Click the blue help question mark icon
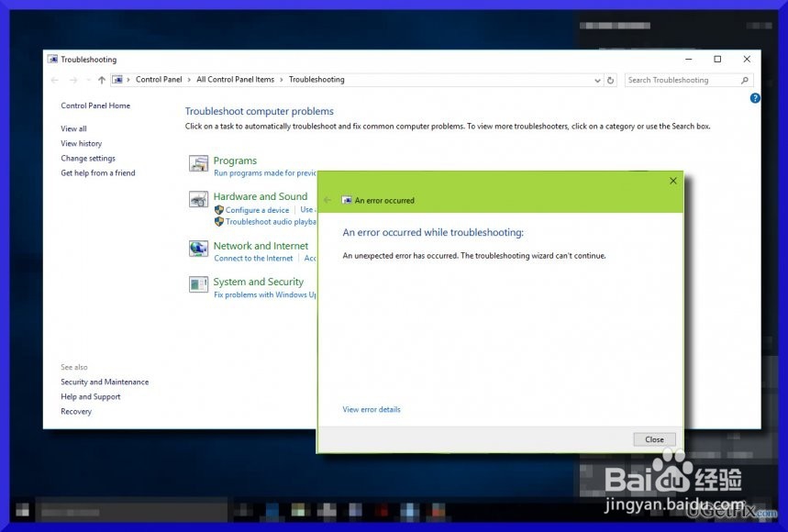The width and height of the screenshot is (788, 532). click(755, 98)
